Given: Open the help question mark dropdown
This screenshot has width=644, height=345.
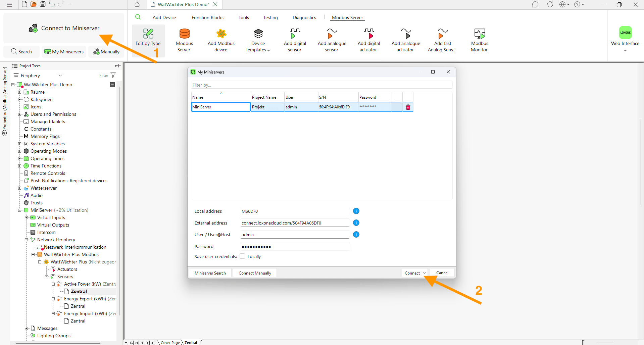Looking at the screenshot, I should 579,4.
